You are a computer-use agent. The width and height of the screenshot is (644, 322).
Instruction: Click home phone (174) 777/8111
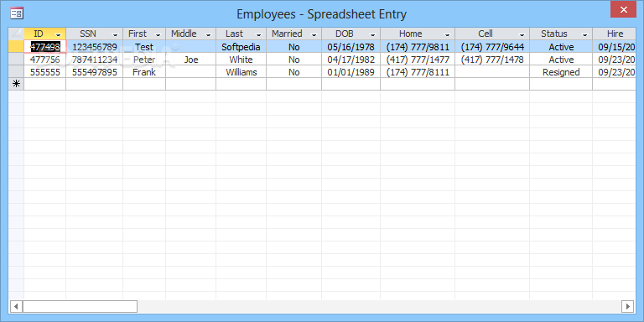pos(418,72)
